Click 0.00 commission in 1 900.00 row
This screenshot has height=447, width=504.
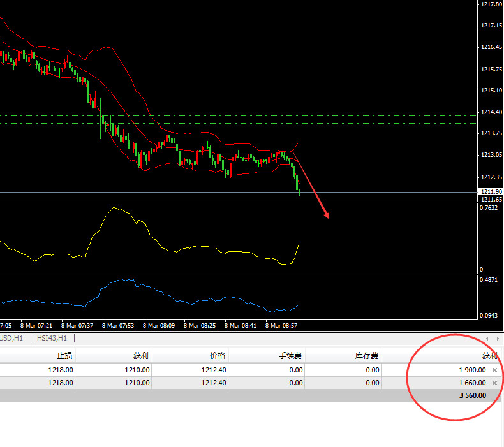point(296,370)
